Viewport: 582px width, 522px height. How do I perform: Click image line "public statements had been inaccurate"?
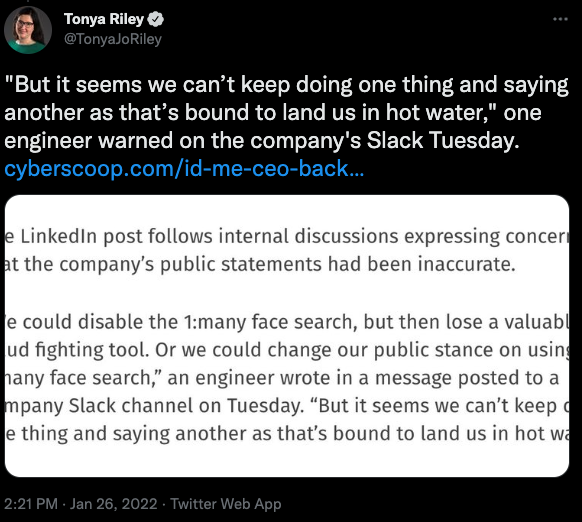(x=260, y=264)
